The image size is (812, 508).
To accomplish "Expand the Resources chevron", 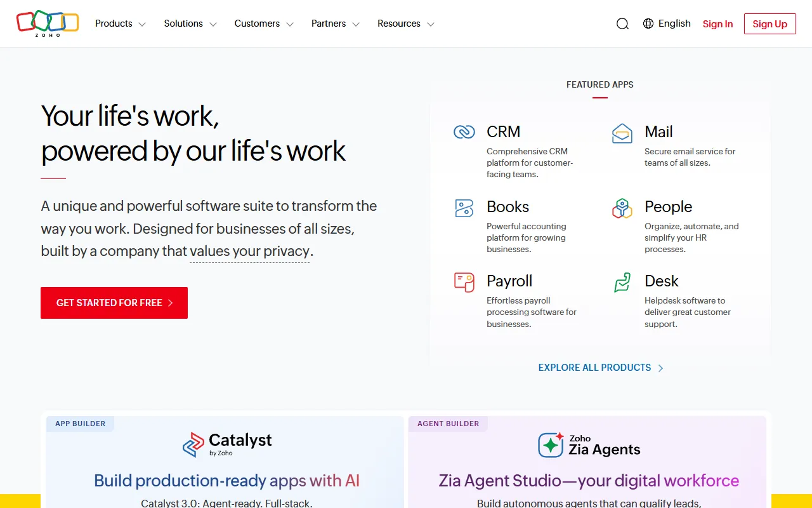I will pyautogui.click(x=431, y=25).
